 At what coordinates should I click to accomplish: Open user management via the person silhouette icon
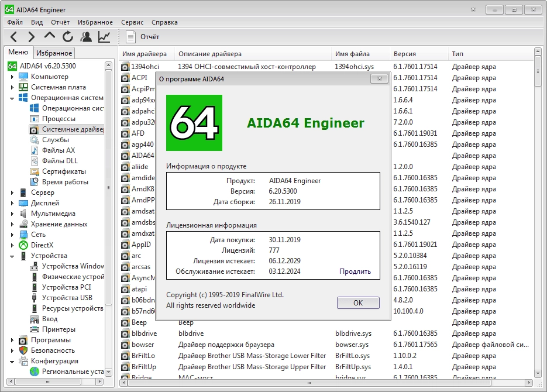86,37
